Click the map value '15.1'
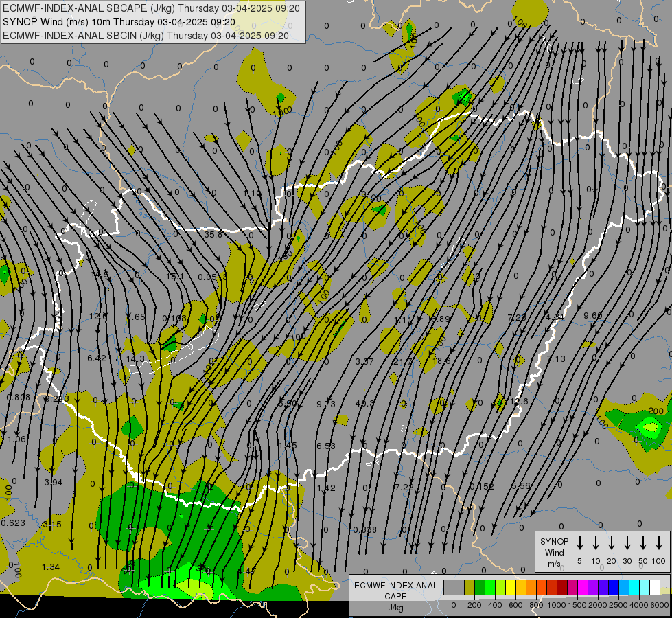 tap(175, 277)
